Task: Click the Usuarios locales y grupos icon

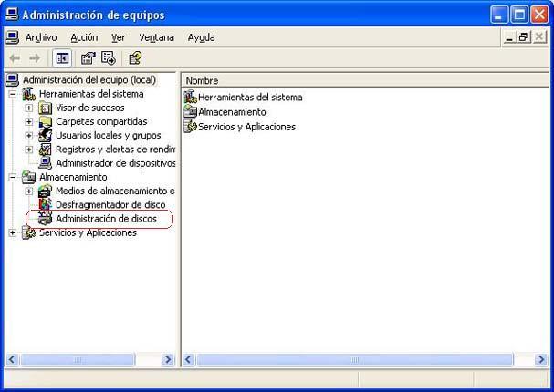Action: tap(46, 136)
